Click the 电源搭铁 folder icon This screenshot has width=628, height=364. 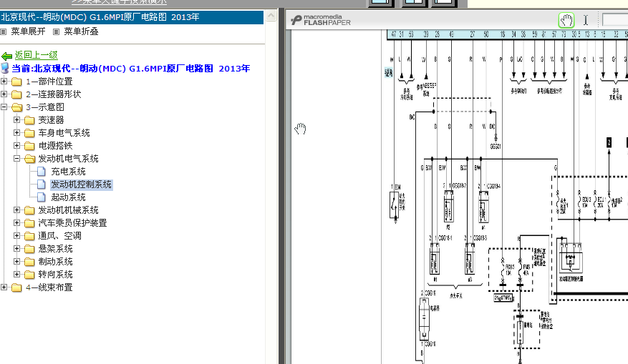[x=29, y=146]
